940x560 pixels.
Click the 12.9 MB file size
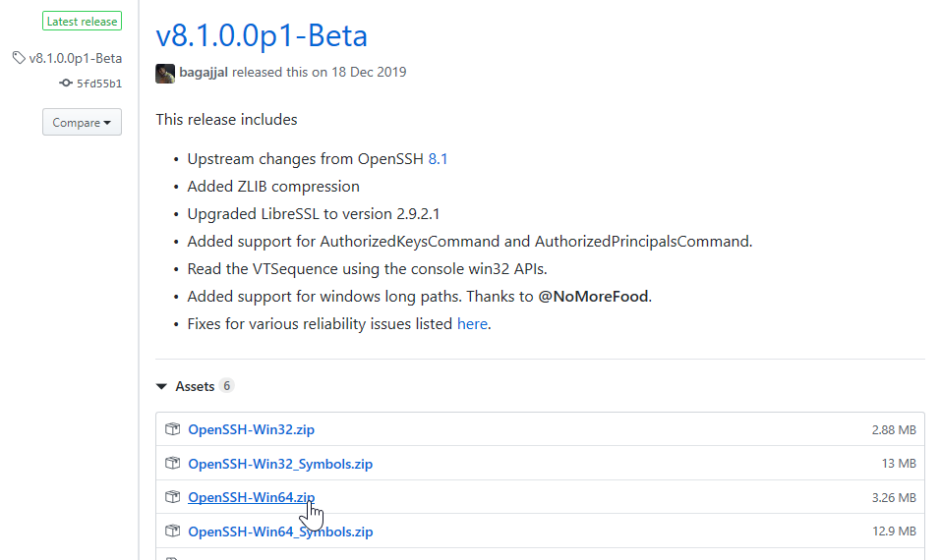pos(894,532)
